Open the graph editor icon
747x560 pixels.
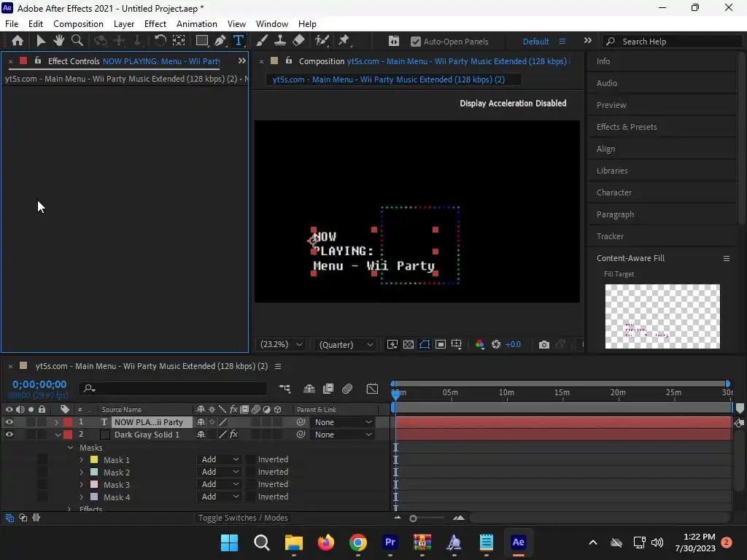(372, 389)
